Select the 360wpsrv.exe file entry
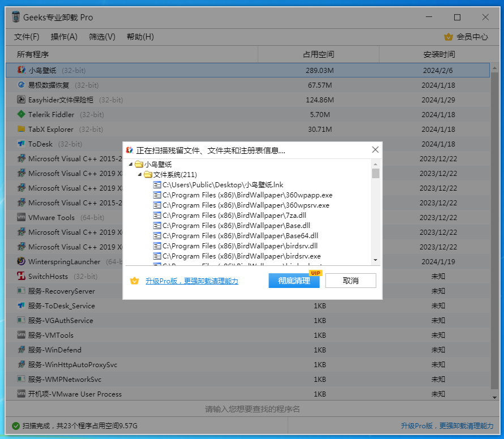 coord(246,205)
